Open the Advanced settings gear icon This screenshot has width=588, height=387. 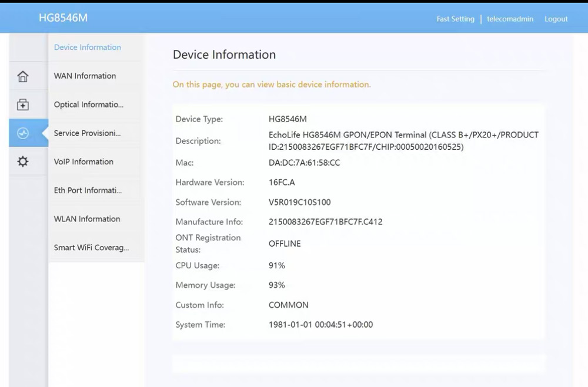point(23,161)
